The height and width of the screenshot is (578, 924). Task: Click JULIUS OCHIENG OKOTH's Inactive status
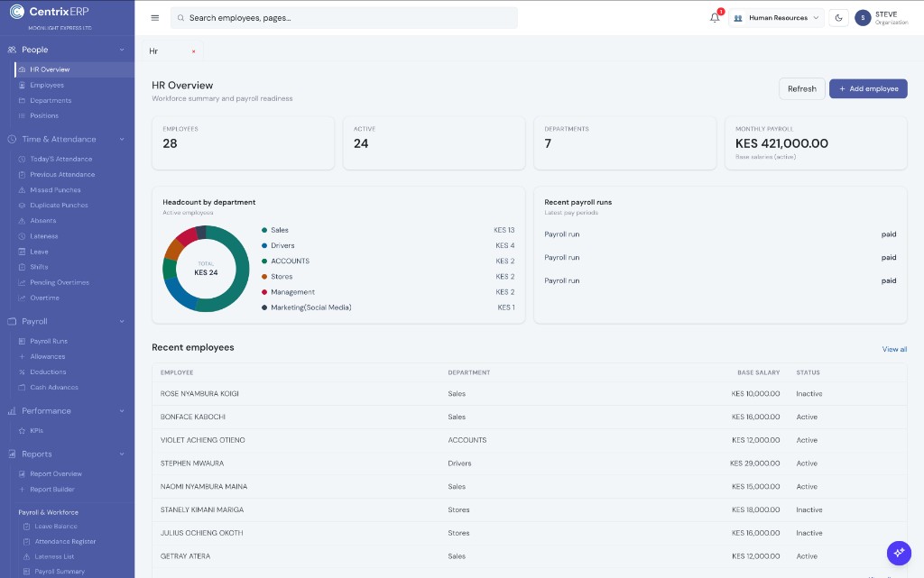(x=809, y=533)
